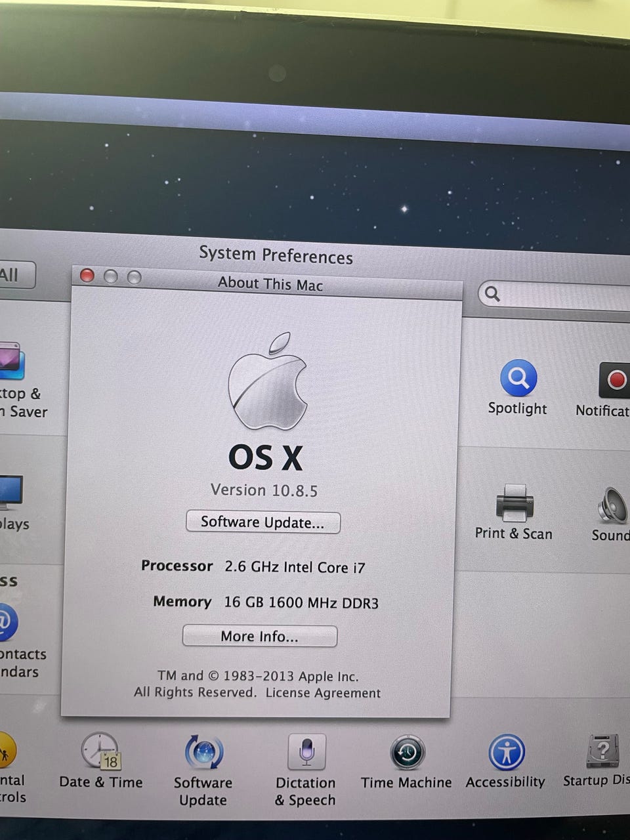Minimize the About This Mac window
This screenshot has width=630, height=840.
(111, 276)
